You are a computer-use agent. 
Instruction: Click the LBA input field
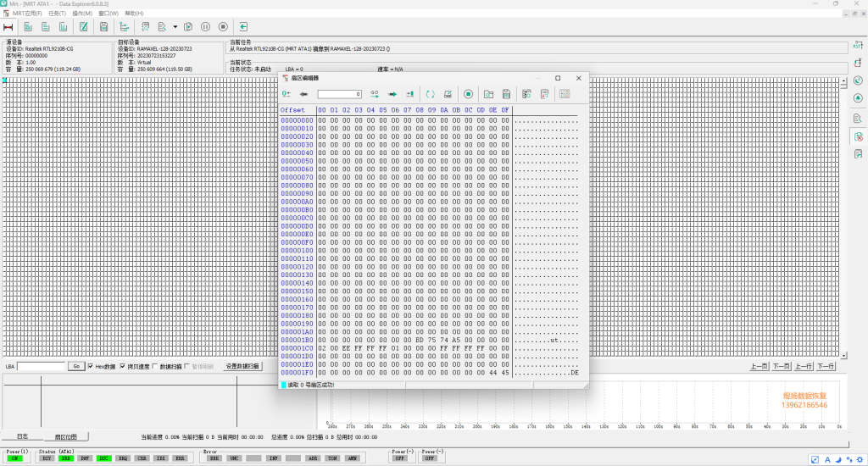click(x=41, y=366)
